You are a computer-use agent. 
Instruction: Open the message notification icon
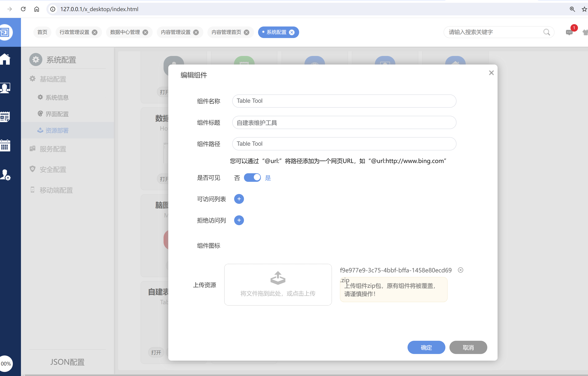[569, 32]
